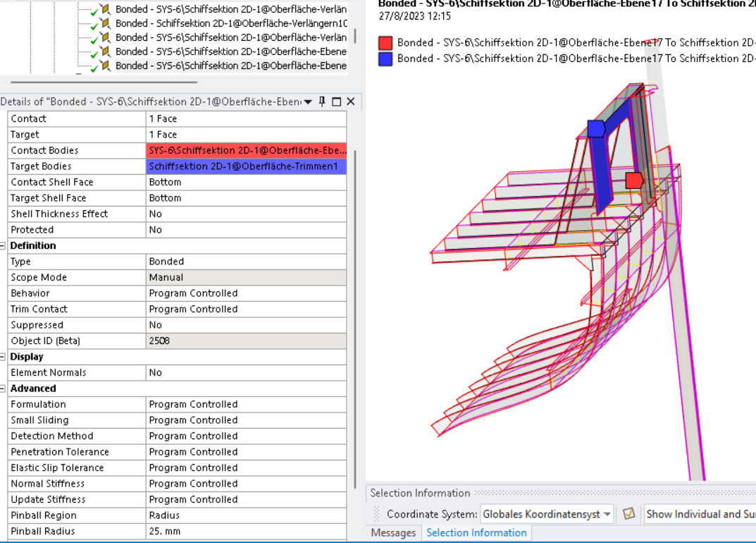
Task: Click the Scope Mode value Manual
Action: 247,278
